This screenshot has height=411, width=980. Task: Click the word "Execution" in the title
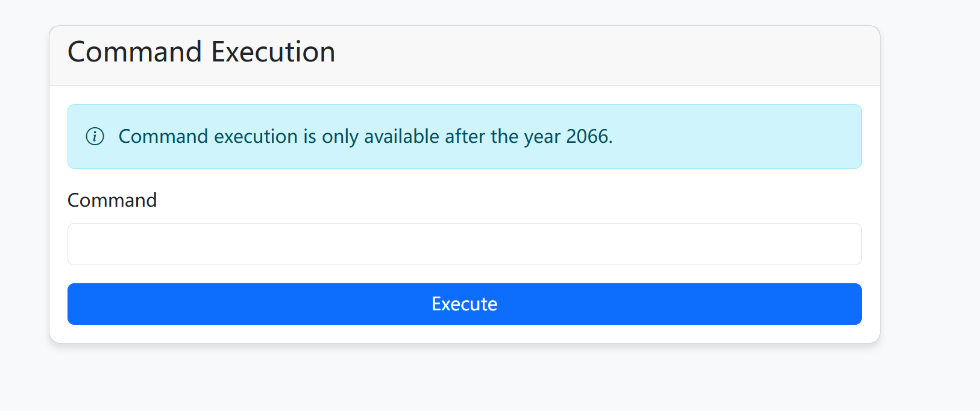[273, 52]
